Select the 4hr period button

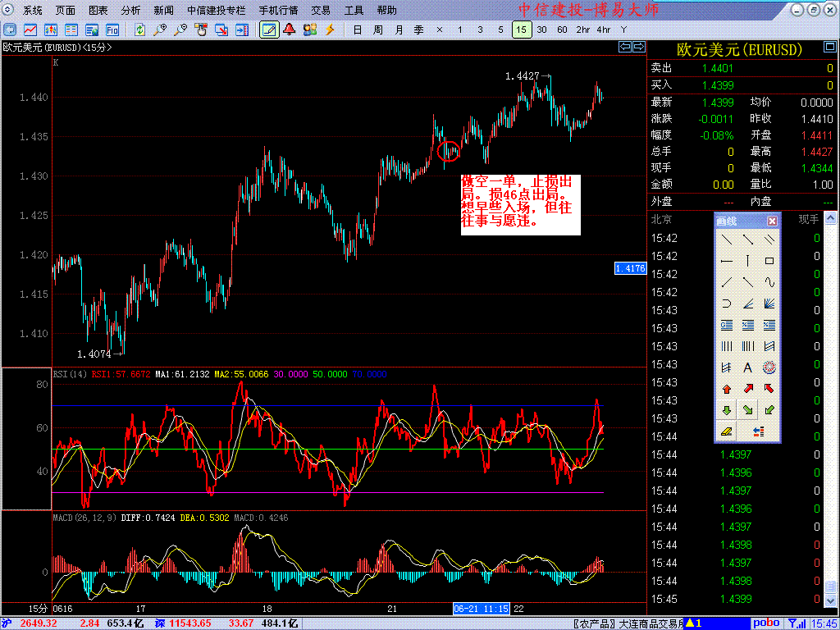coord(603,30)
